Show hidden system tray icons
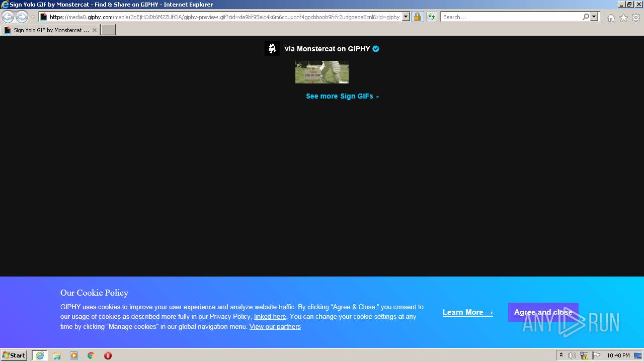The image size is (644, 362). click(561, 355)
